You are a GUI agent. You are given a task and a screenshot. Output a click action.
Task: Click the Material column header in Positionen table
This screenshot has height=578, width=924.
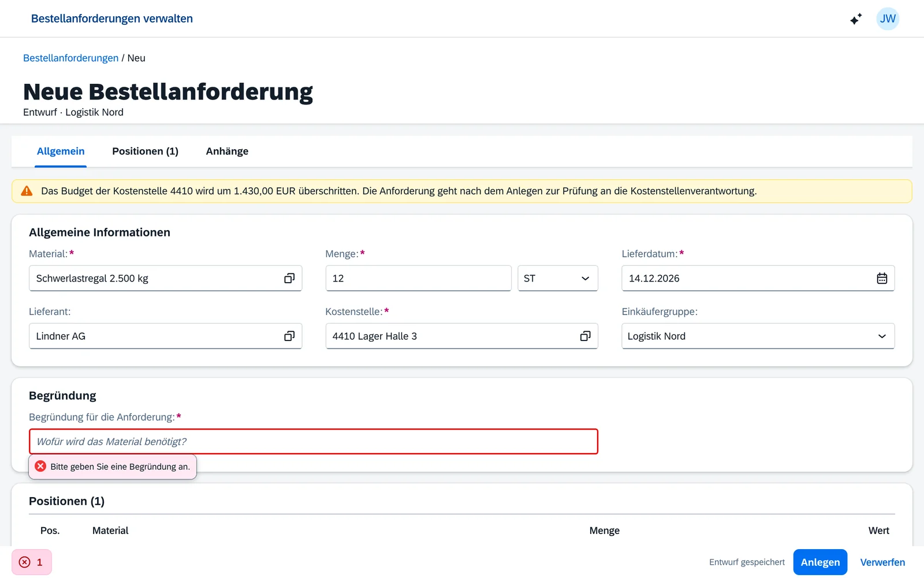(110, 531)
